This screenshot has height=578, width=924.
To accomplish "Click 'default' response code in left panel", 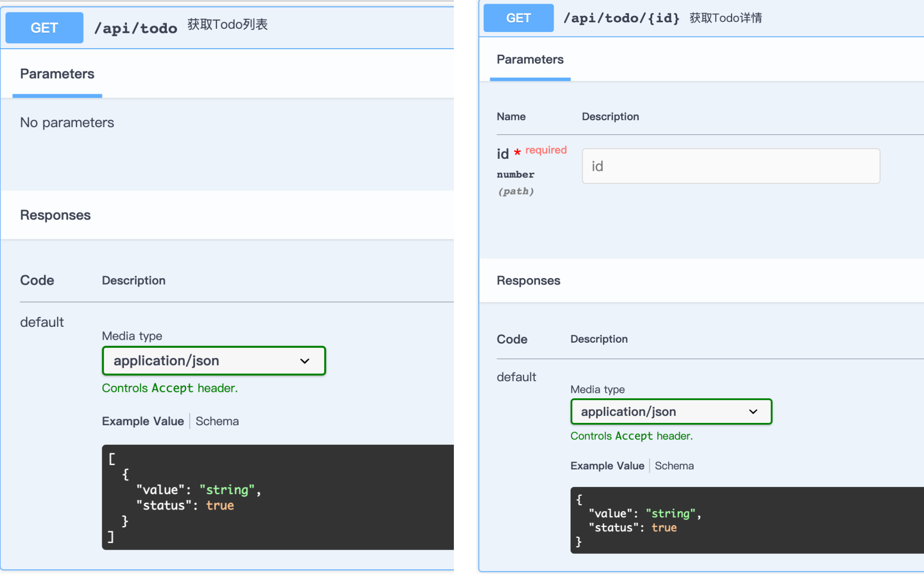I will coord(42,322).
